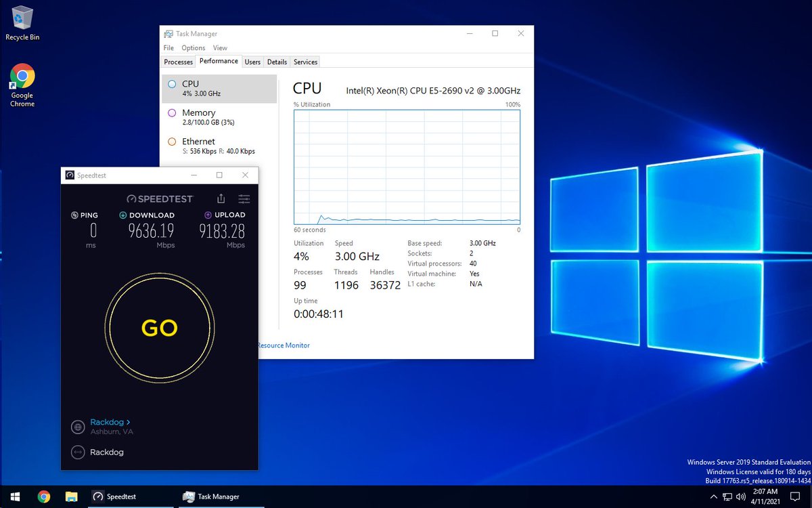
Task: Click the CPU utilization graph
Action: [x=407, y=167]
